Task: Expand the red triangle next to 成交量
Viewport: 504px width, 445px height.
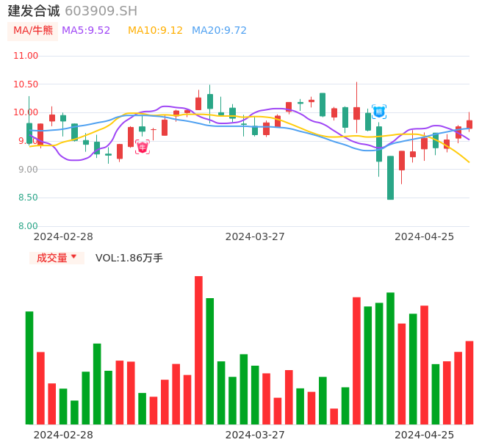Action: tap(73, 258)
